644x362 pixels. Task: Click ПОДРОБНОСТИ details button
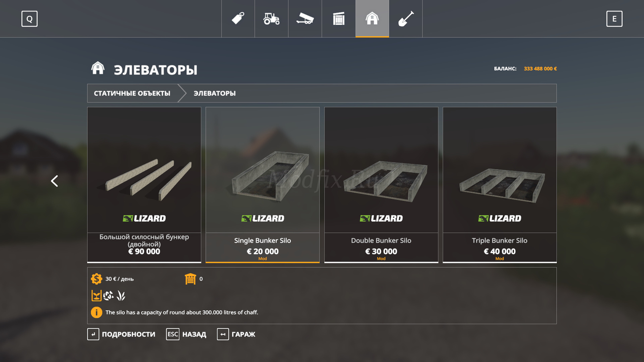click(121, 334)
